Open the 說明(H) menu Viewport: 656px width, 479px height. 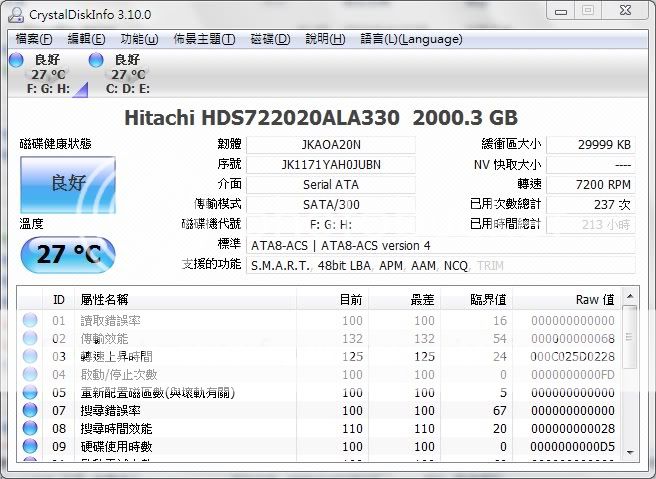[325, 39]
